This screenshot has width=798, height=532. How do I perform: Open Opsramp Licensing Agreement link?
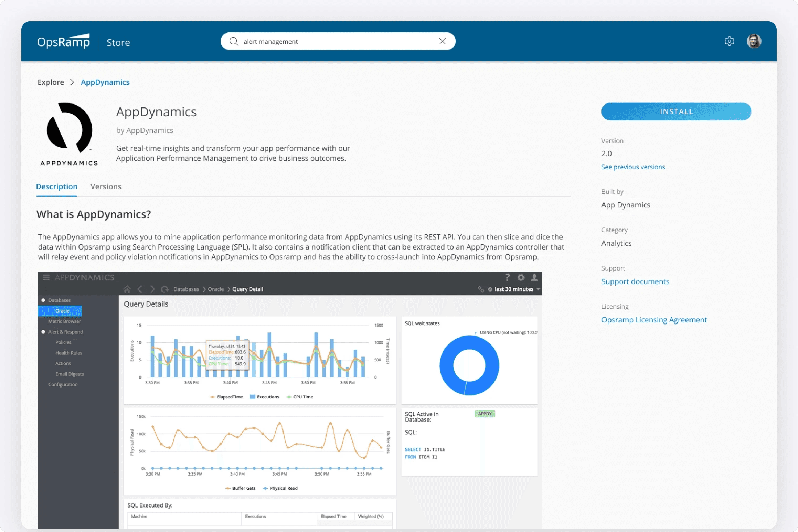tap(654, 320)
